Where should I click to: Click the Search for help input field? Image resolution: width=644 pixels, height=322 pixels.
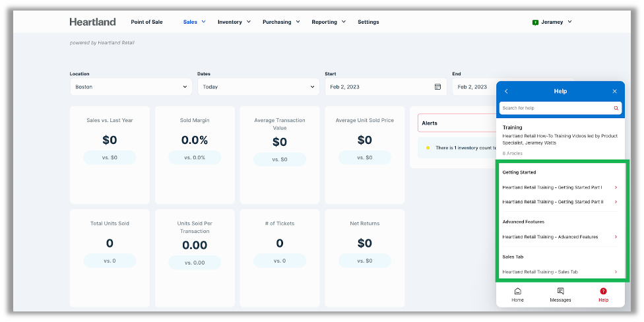(x=556, y=108)
